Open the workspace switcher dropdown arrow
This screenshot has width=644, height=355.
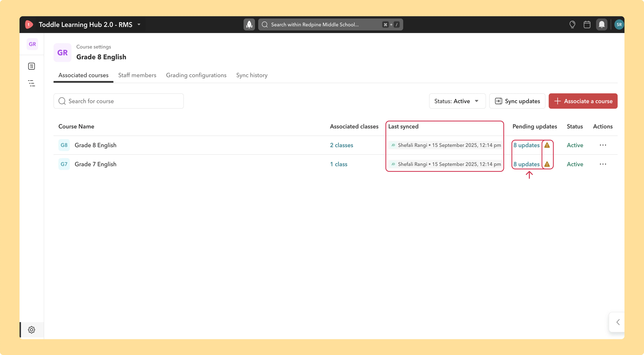(139, 24)
